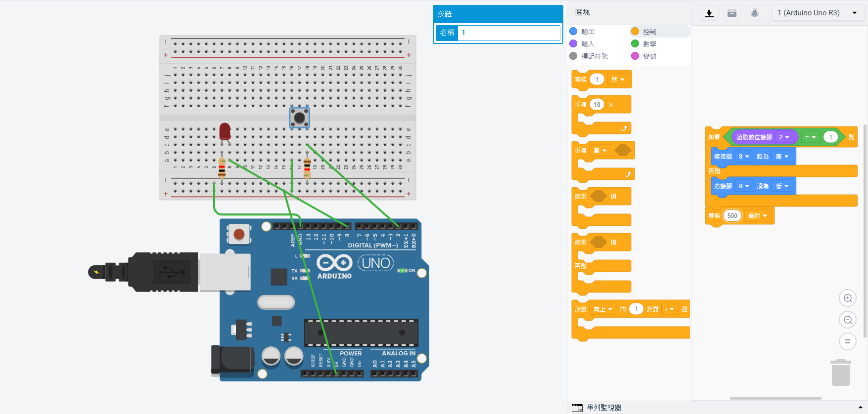This screenshot has height=414, width=868.
Task: Click the download code icon
Action: [x=709, y=13]
